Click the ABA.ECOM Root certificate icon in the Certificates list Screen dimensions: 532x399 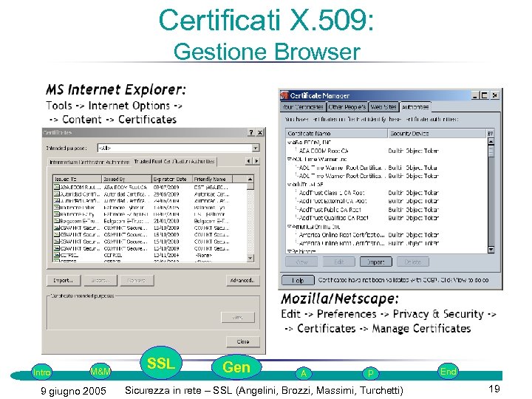tap(57, 187)
